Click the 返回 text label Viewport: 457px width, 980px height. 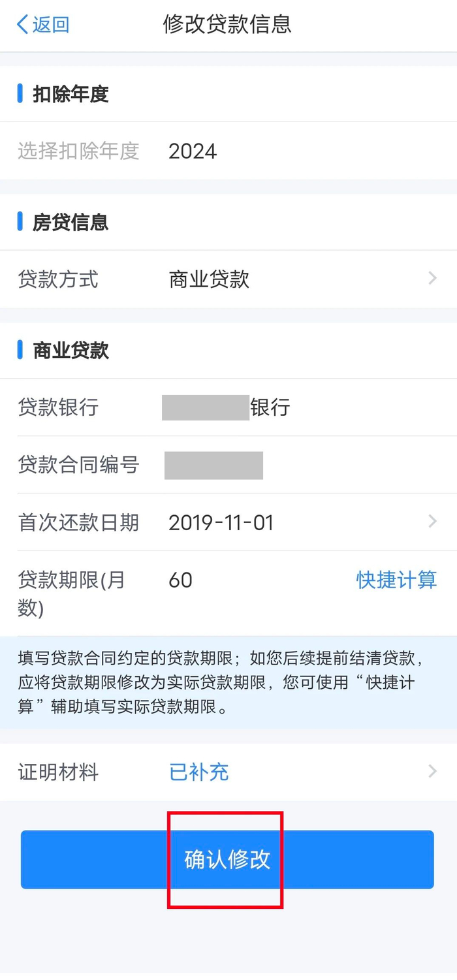[51, 25]
